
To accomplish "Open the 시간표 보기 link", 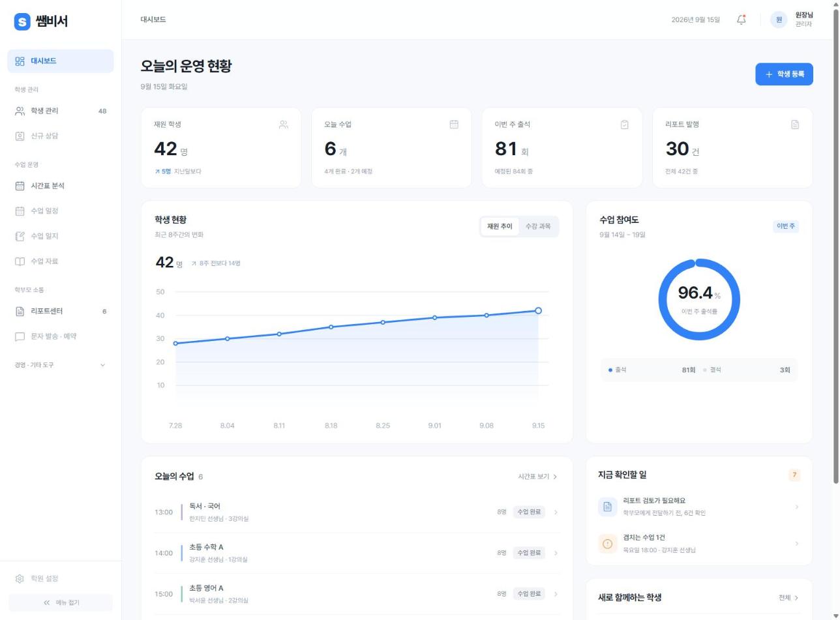I will click(x=538, y=477).
